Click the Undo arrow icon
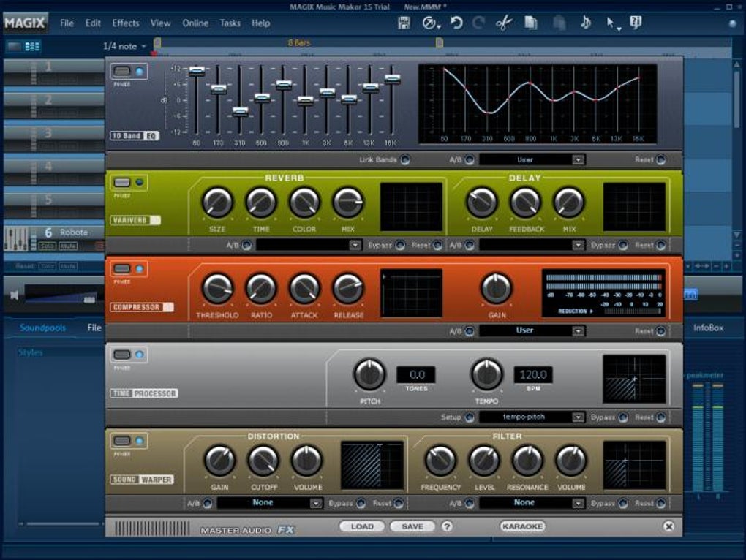Viewport: 746px width, 560px height. [456, 23]
